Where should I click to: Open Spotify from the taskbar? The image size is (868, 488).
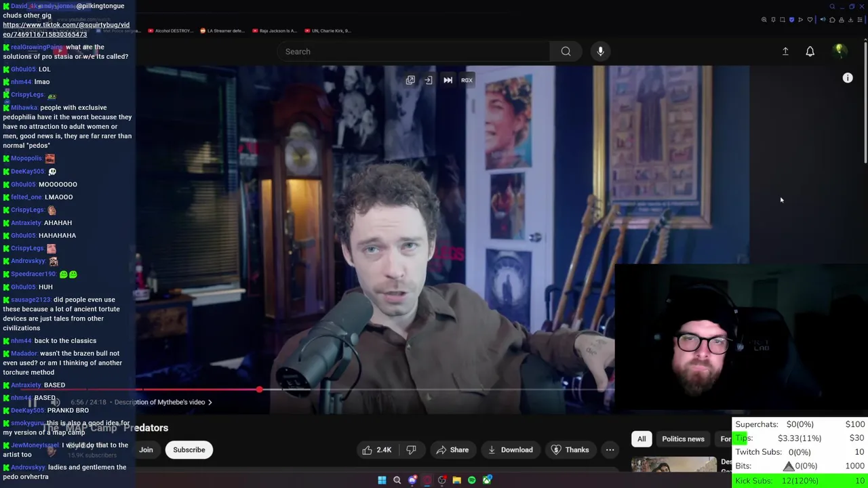pyautogui.click(x=472, y=480)
